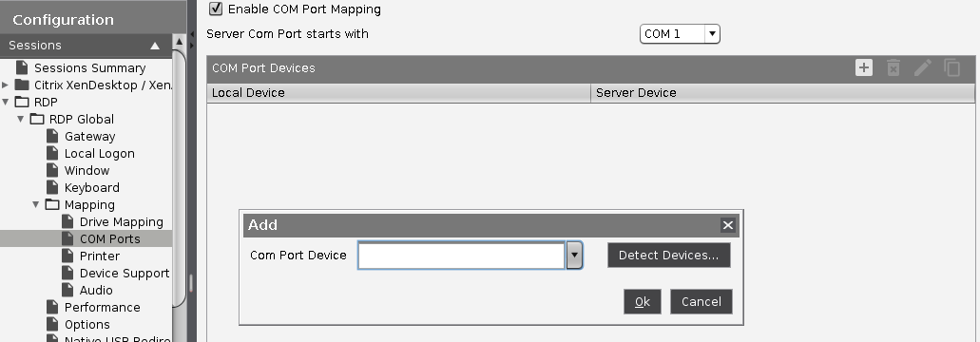Uncheck Enable COM Port Mapping

tap(216, 9)
